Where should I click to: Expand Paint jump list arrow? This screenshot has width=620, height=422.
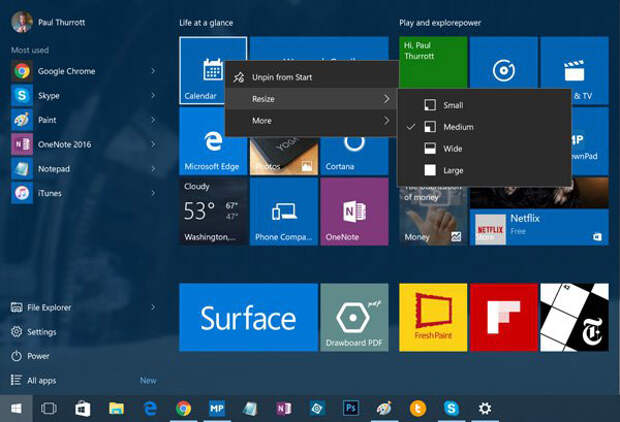[153, 120]
